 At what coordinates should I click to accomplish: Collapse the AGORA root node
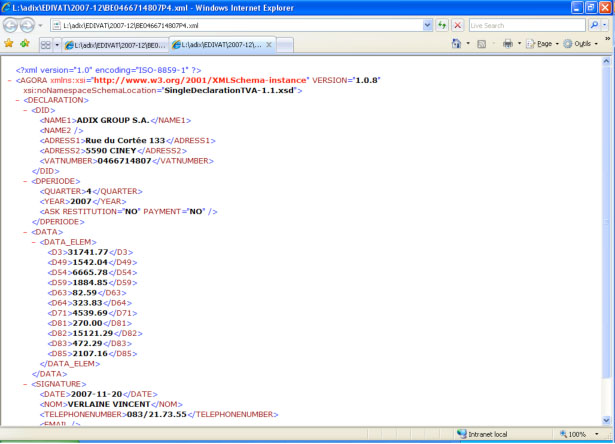pos(10,80)
